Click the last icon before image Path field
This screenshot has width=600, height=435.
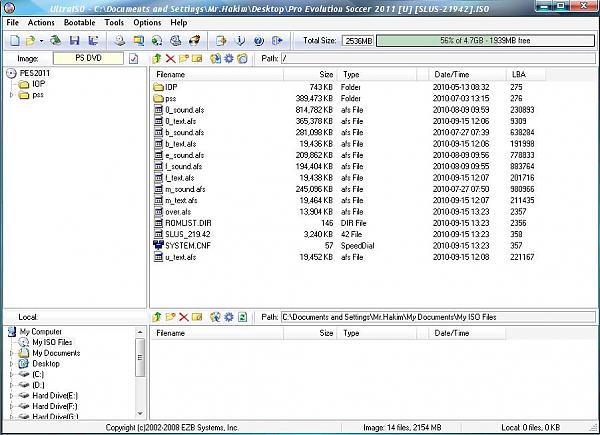coord(242,59)
